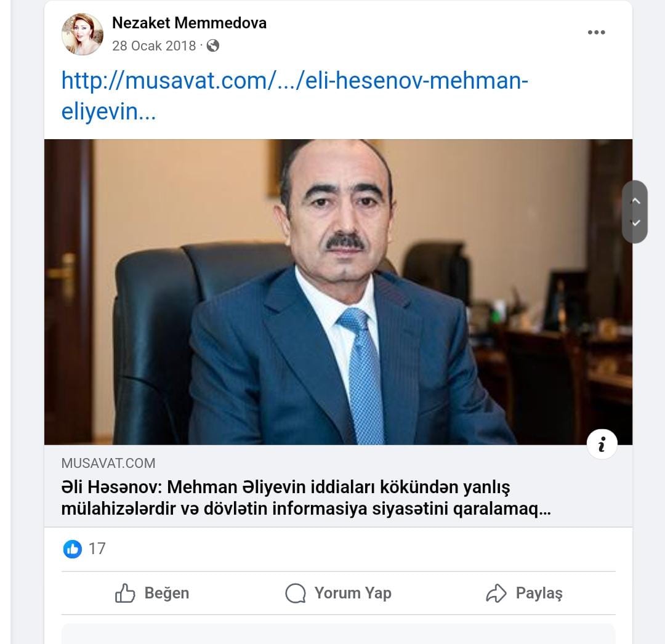
Task: Open the Nezaket Memmedova profile name
Action: click(x=189, y=23)
